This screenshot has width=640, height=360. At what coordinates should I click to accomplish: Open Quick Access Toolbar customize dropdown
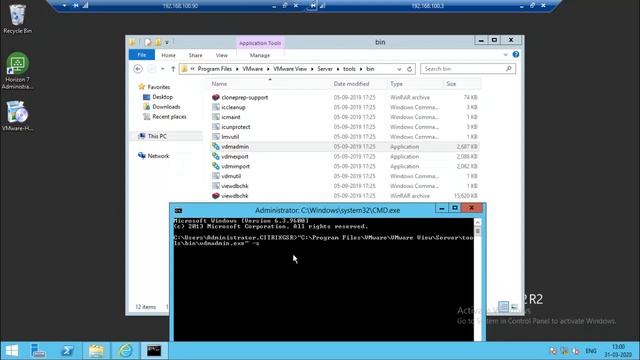point(167,42)
